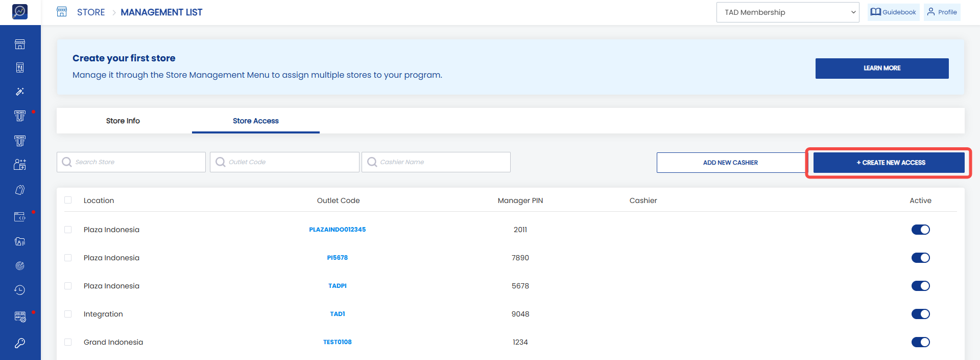Click the store icon in the breadcrumb header
This screenshot has width=980, height=360.
coord(62,12)
